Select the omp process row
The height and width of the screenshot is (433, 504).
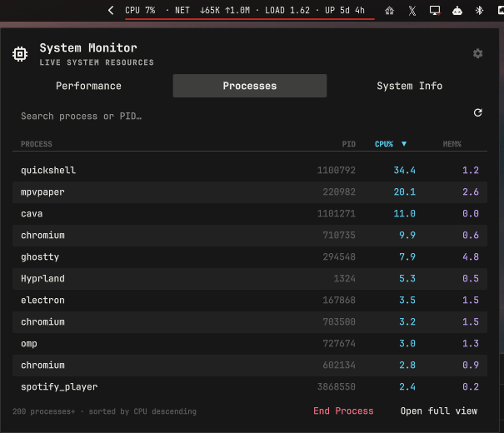click(250, 344)
